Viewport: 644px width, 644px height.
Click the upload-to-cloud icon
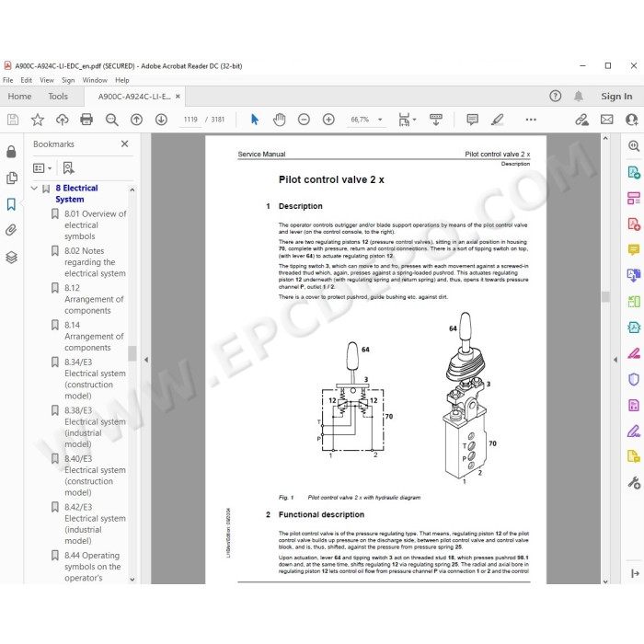(x=62, y=120)
